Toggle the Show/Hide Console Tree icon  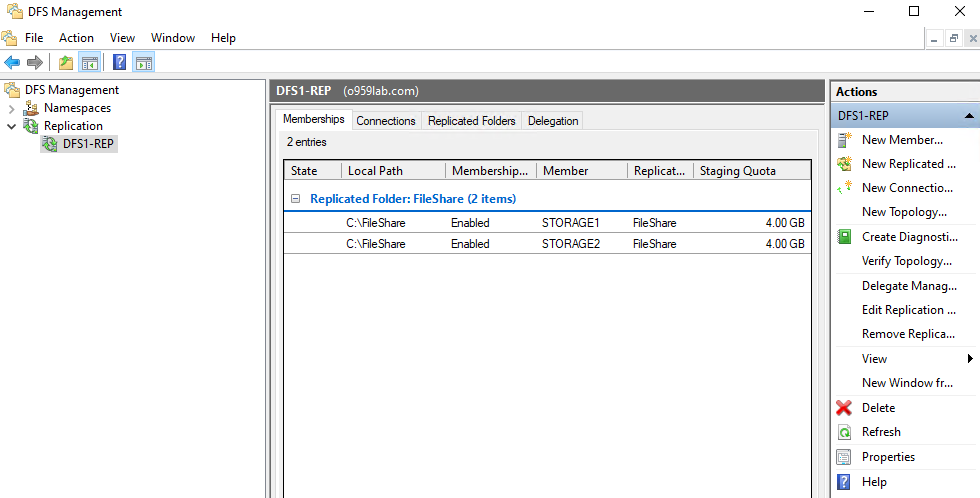point(89,62)
